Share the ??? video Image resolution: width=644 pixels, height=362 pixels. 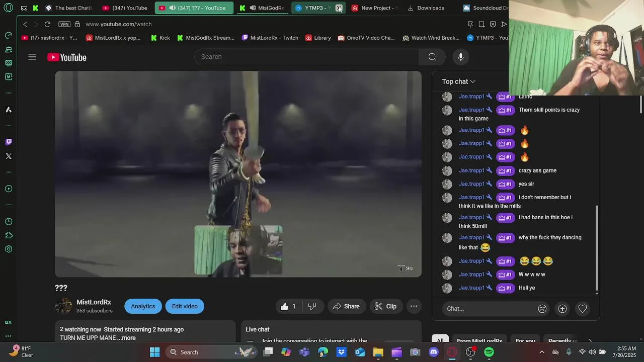tap(346, 306)
